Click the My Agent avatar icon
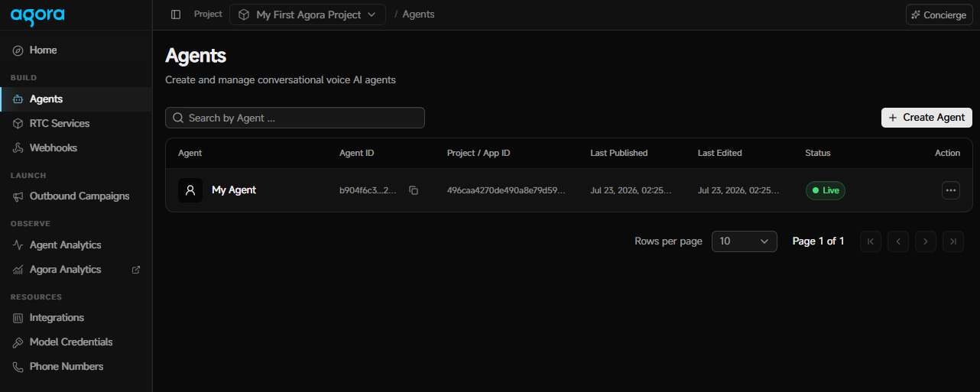This screenshot has width=980, height=392. click(190, 190)
